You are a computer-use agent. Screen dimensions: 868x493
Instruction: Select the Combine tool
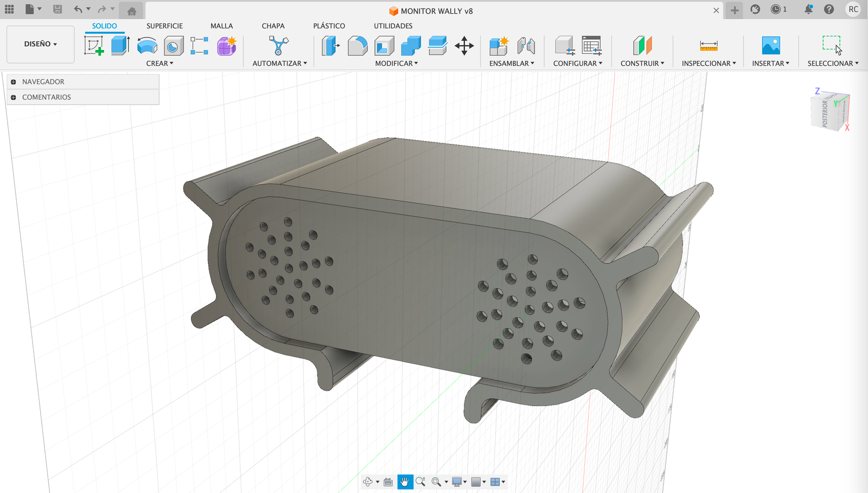pyautogui.click(x=411, y=46)
